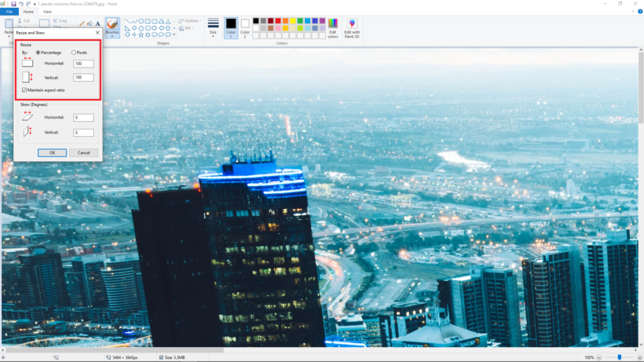Cancel the Resize and Skew dialog
This screenshot has height=362, width=644.
pyautogui.click(x=84, y=153)
